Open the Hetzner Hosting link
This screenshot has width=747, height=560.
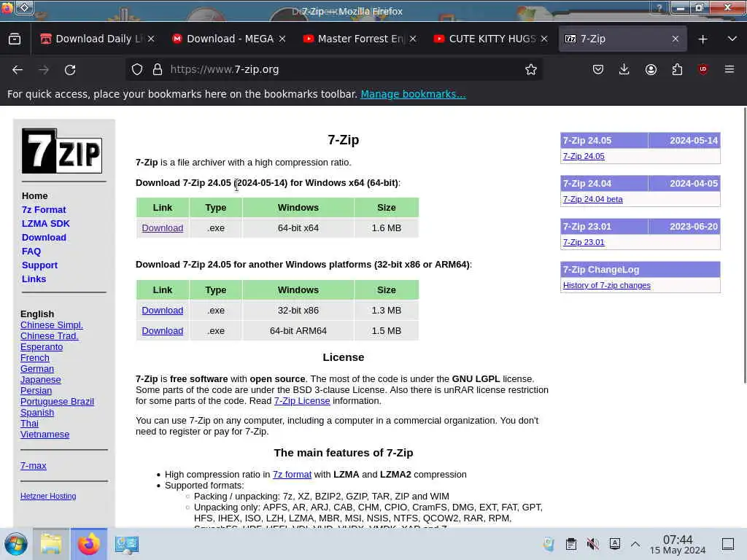pos(48,496)
